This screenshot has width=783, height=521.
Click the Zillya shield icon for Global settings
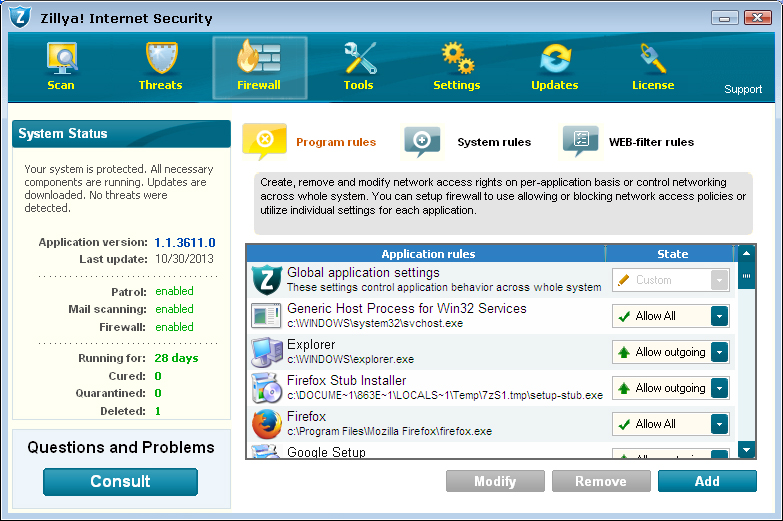pyautogui.click(x=267, y=280)
